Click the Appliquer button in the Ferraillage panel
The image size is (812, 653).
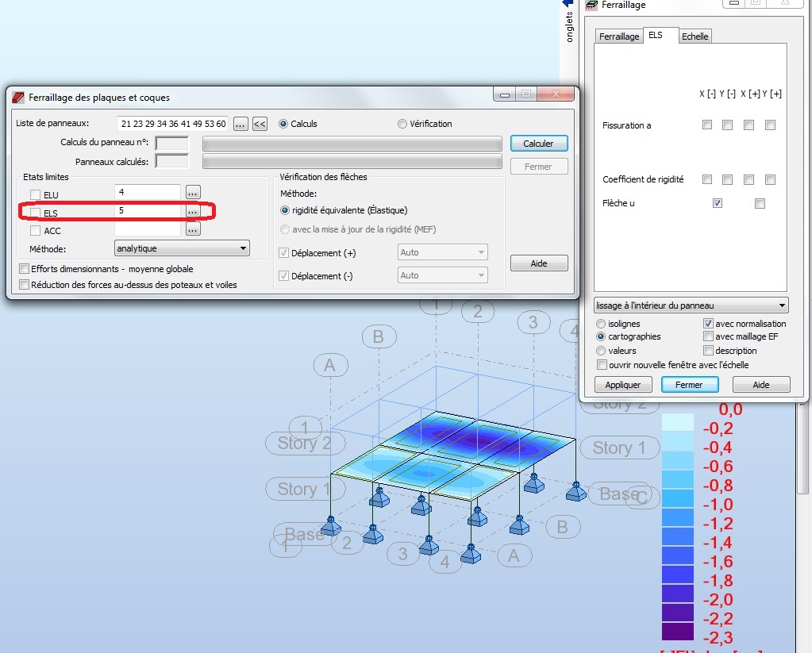(x=623, y=384)
